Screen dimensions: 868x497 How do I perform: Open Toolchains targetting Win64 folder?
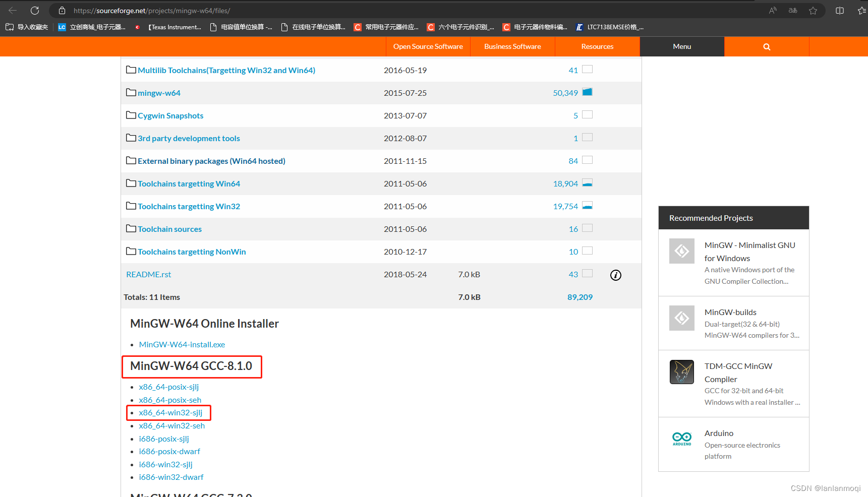point(189,183)
